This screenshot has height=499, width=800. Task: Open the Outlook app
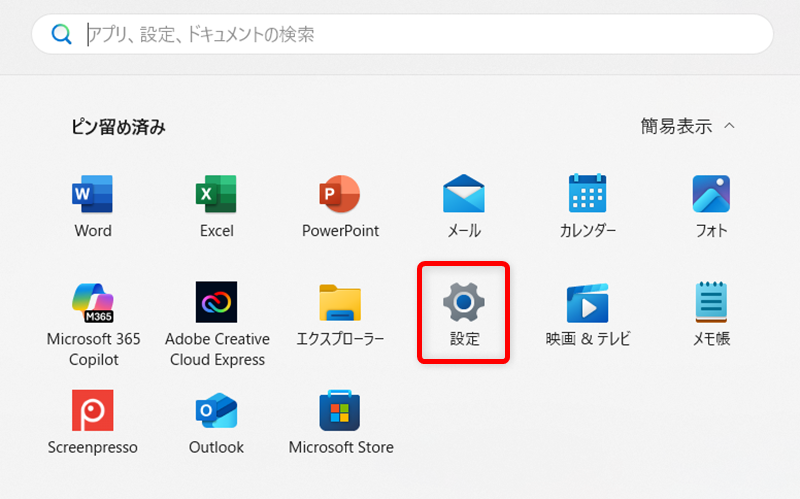point(216,411)
